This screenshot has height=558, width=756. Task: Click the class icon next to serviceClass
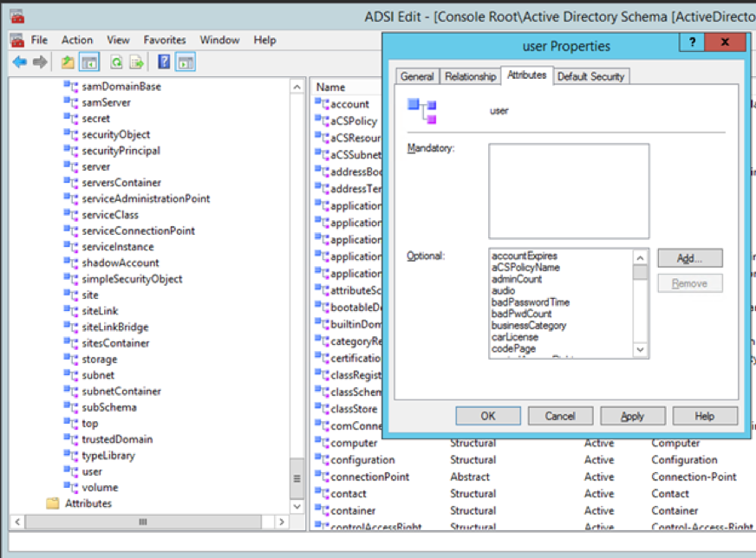(x=71, y=214)
